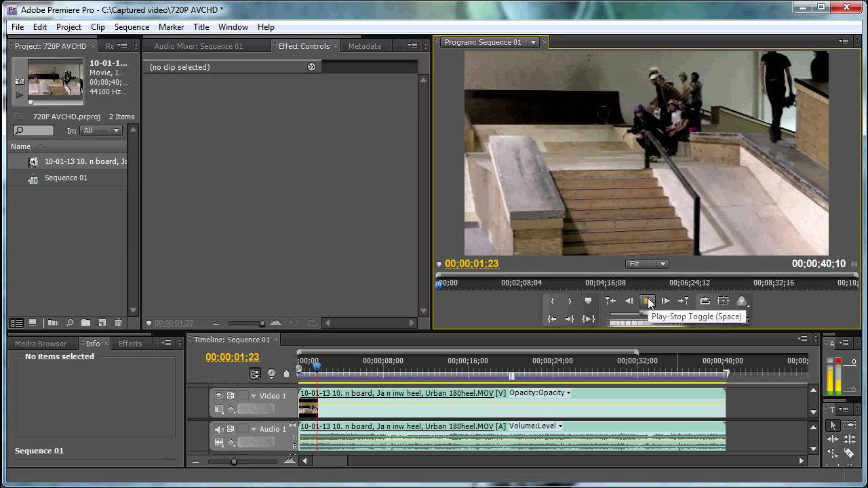Select the Ripple Edit tool
The width and height of the screenshot is (868, 488).
tap(833, 439)
